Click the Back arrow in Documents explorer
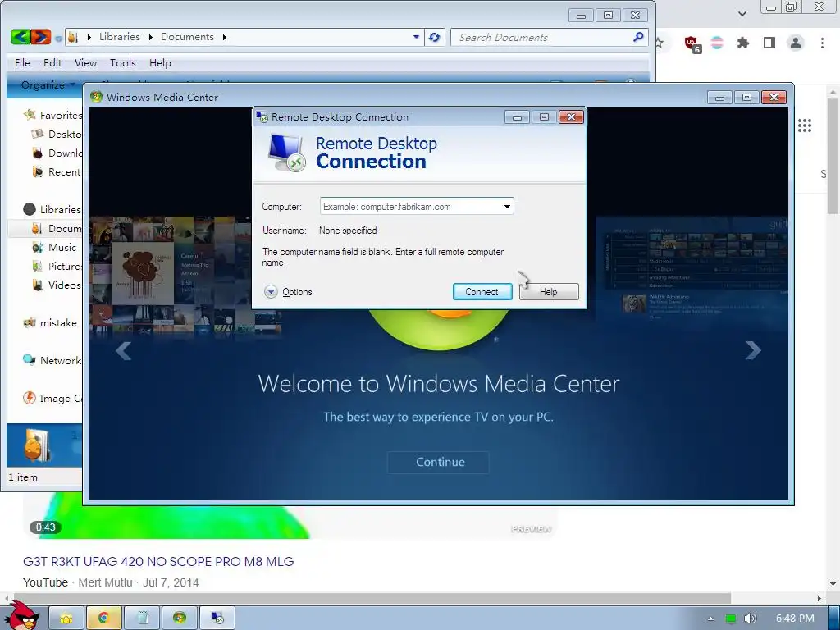Viewport: 840px width, 630px height. pyautogui.click(x=21, y=37)
